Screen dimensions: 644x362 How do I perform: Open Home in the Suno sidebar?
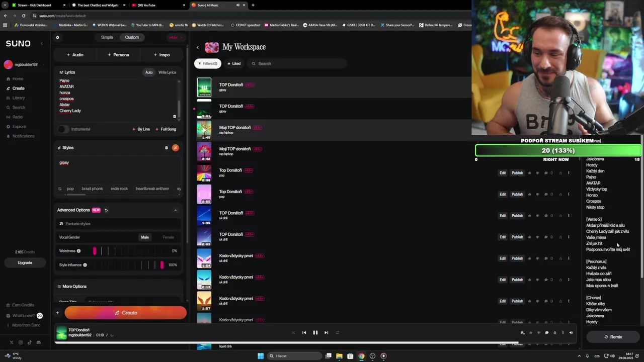(x=18, y=79)
